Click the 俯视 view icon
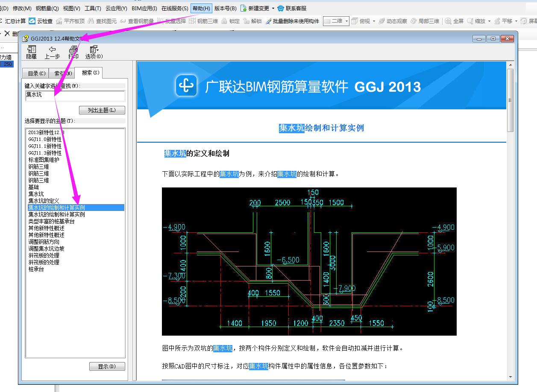Viewport: 537px width, 392px height. click(355, 21)
